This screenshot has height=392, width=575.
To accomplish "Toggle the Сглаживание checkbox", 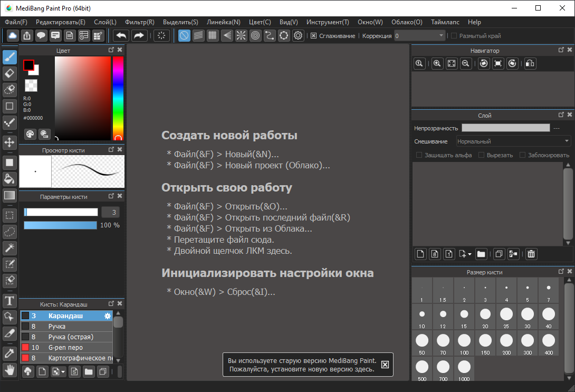I will click(x=314, y=36).
